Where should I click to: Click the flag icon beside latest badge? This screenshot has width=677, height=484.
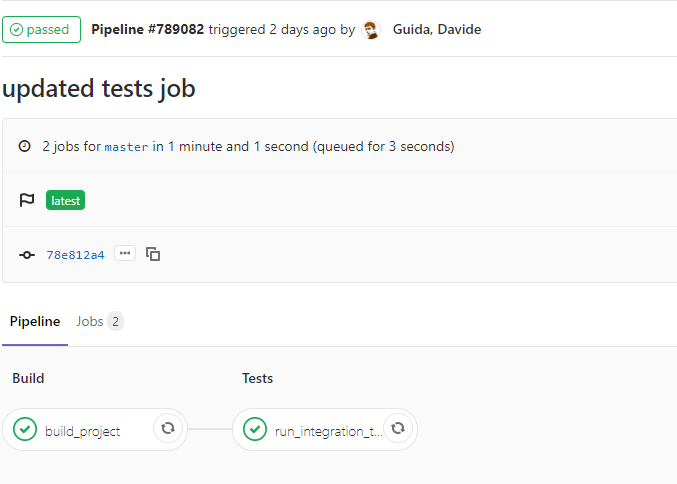[x=27, y=200]
